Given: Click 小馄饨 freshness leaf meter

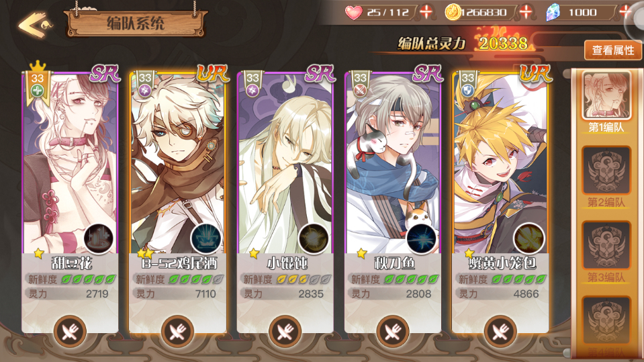Looking at the screenshot, I should (304, 280).
